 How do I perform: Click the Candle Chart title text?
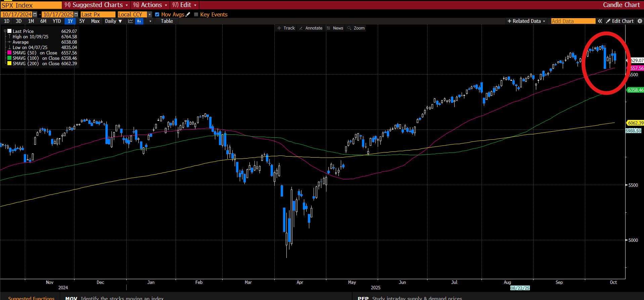click(x=621, y=5)
